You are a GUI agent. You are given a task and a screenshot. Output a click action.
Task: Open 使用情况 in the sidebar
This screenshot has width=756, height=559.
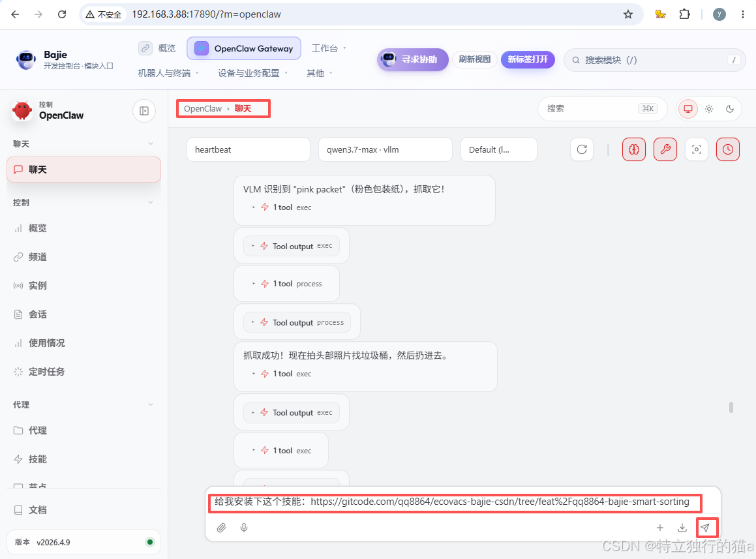pos(83,343)
